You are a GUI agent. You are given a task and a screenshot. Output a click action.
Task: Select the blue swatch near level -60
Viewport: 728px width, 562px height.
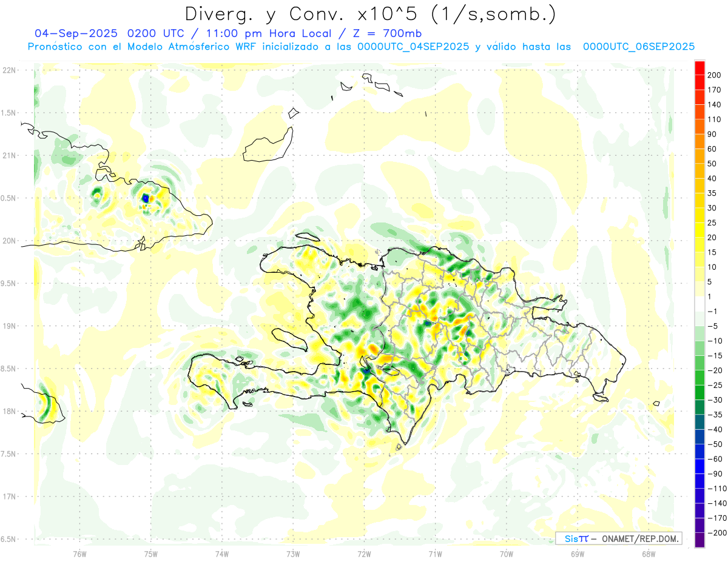pos(699,466)
